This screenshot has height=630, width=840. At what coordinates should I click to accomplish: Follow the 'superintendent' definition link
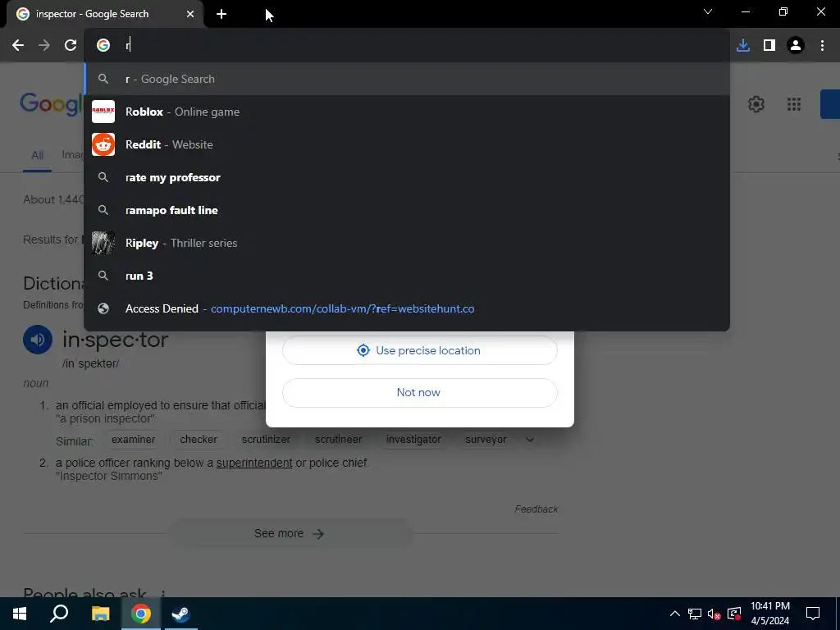click(x=254, y=463)
